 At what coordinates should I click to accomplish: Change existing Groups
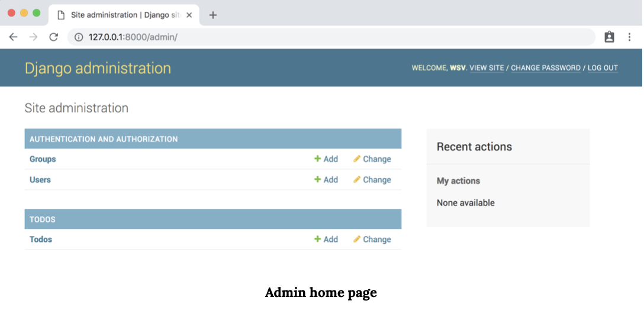tap(372, 159)
